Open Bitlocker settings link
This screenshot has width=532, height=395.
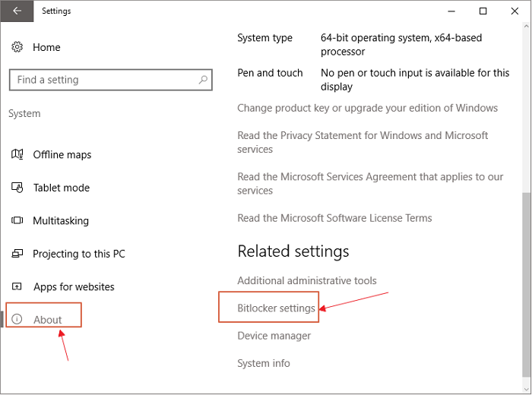pos(276,308)
